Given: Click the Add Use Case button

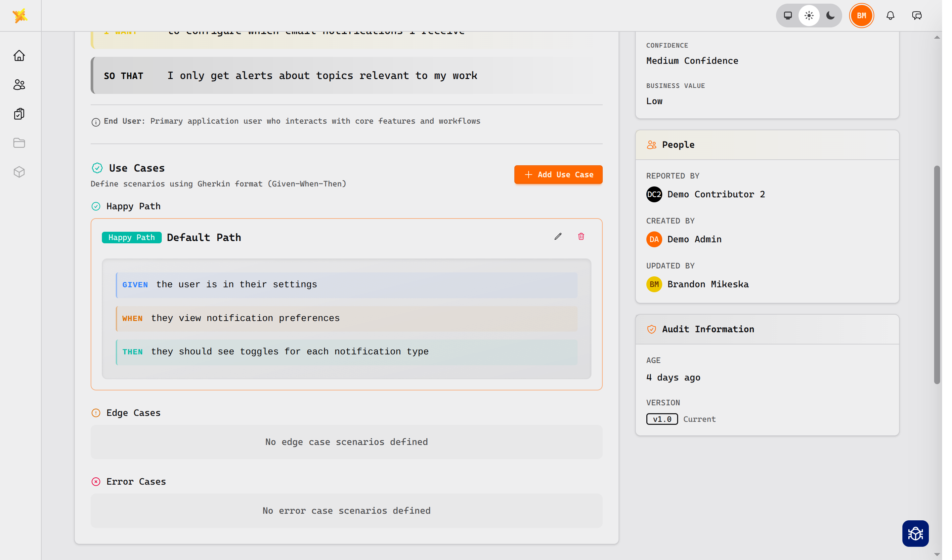Looking at the screenshot, I should (x=558, y=175).
